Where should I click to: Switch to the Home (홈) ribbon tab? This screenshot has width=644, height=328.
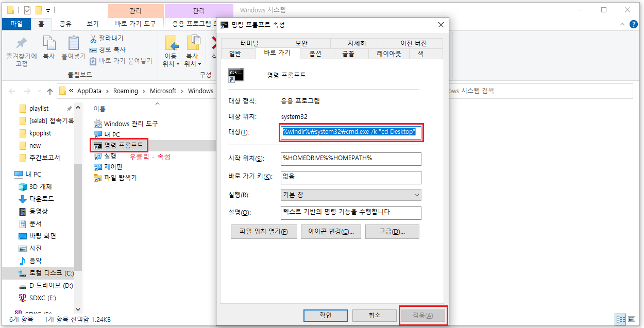pyautogui.click(x=41, y=23)
